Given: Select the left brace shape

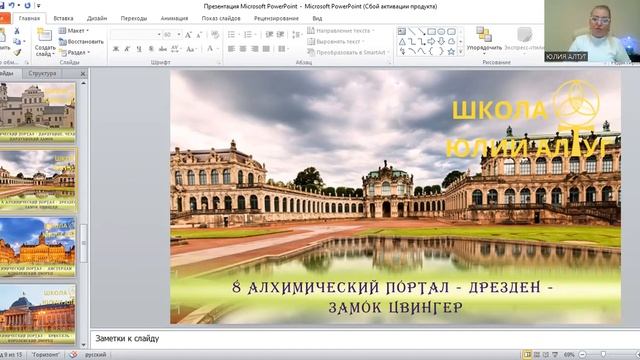Looking at the screenshot, I should [431, 52].
